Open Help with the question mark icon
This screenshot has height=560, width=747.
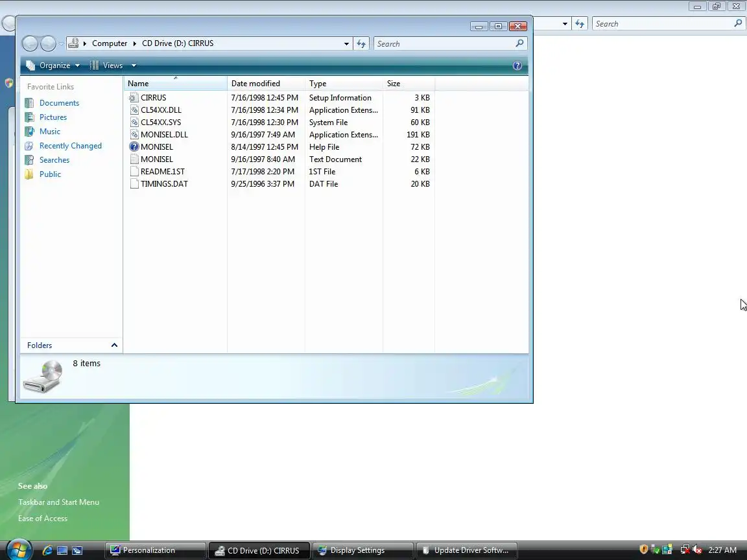[x=517, y=65]
